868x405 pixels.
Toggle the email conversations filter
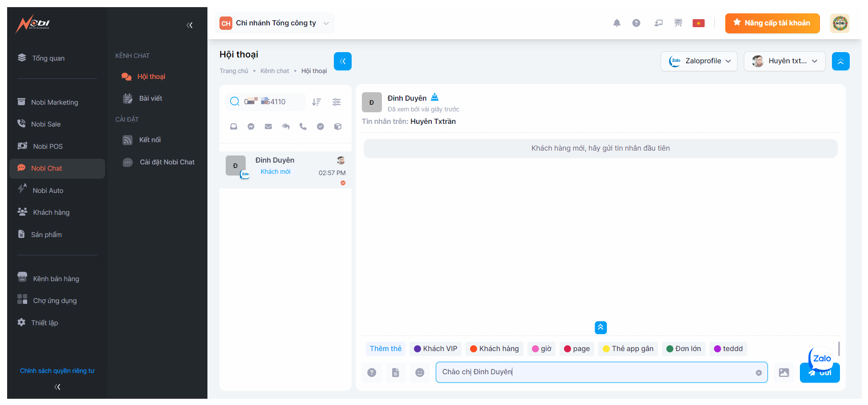(x=268, y=127)
